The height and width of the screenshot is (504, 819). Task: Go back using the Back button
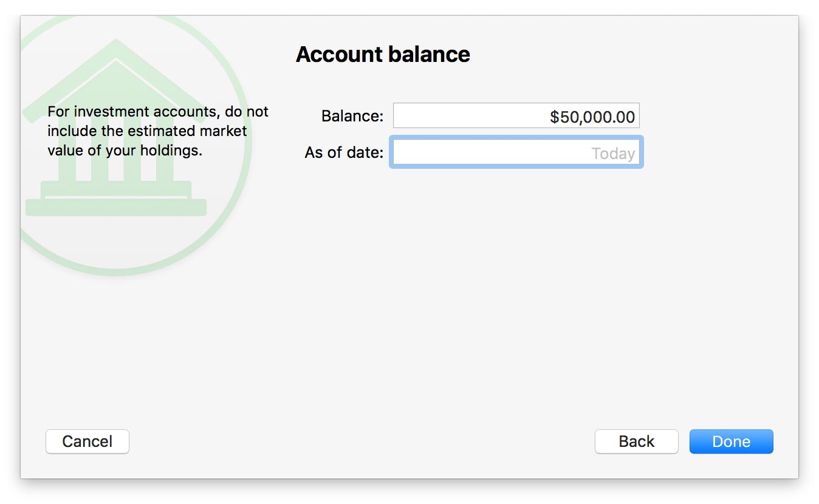click(x=636, y=441)
